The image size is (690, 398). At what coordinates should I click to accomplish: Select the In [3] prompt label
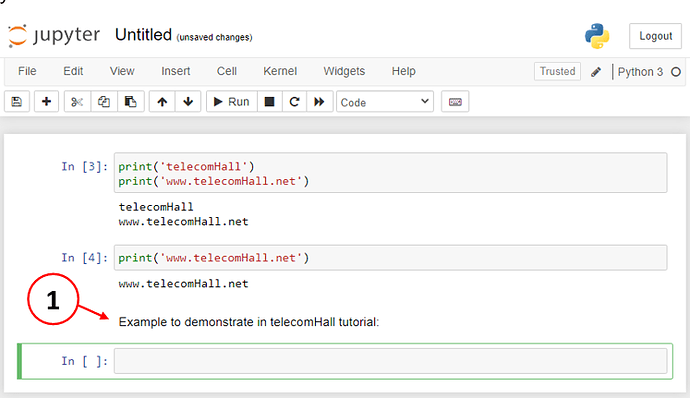(x=84, y=166)
